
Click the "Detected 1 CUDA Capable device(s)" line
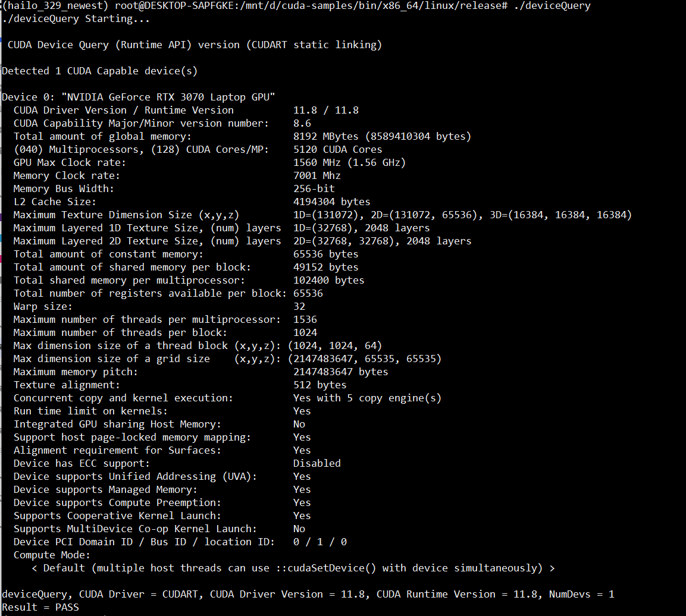point(99,71)
